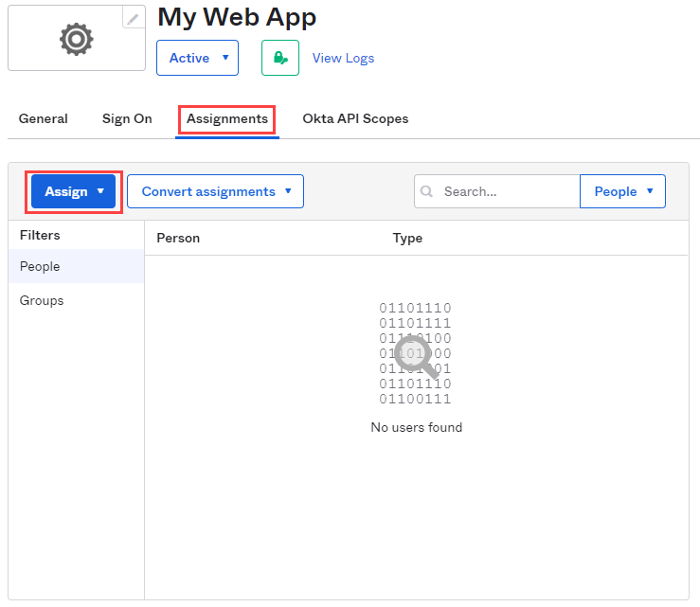Switch to the General tab
Viewport: 700px width, 607px height.
[x=44, y=119]
